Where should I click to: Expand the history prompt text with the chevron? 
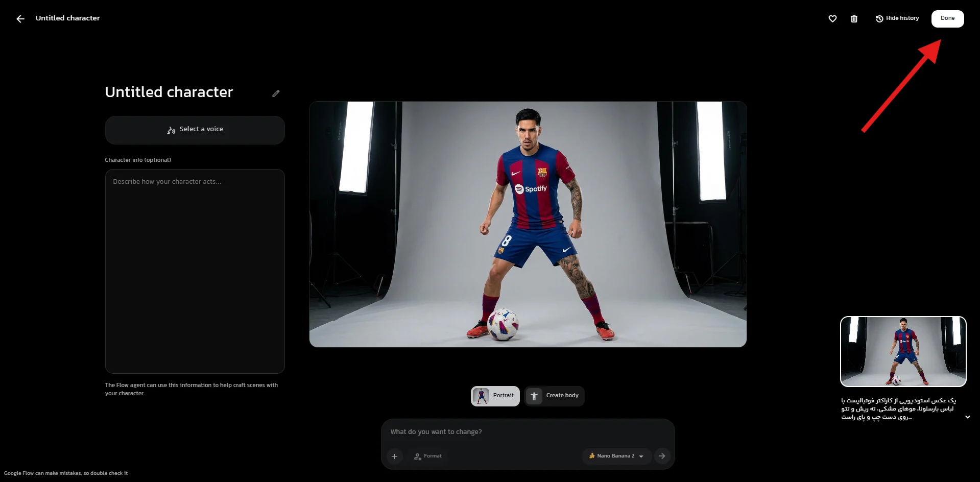click(x=967, y=417)
